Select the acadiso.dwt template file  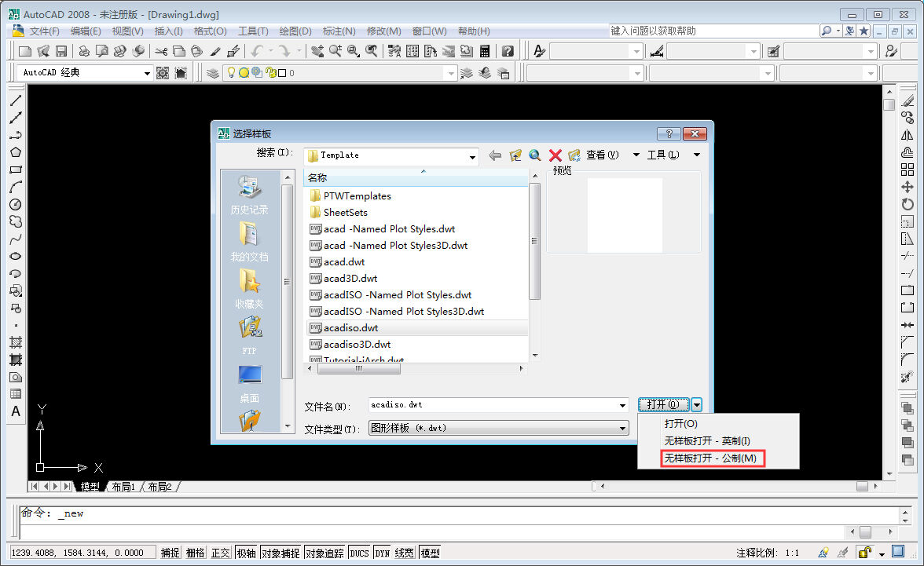(x=354, y=327)
